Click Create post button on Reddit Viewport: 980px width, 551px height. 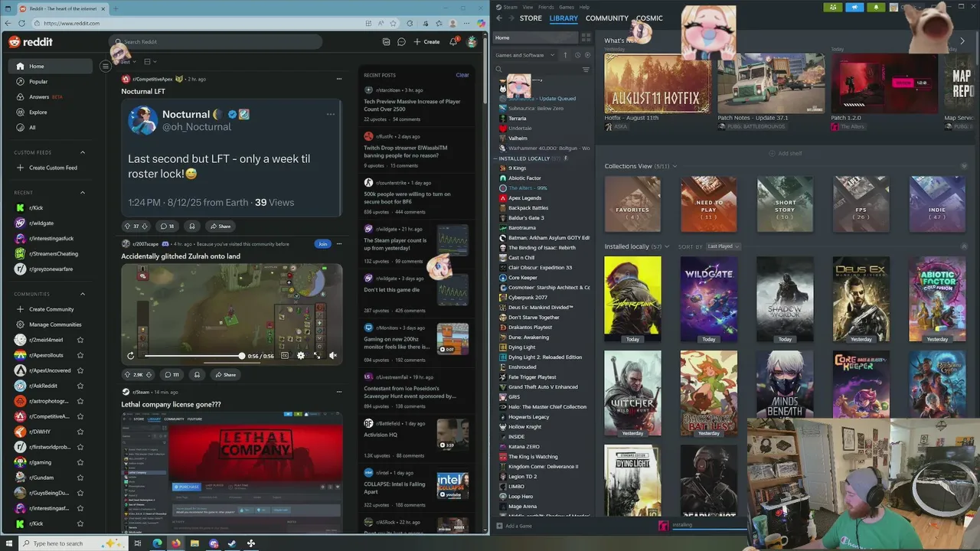[x=427, y=42]
